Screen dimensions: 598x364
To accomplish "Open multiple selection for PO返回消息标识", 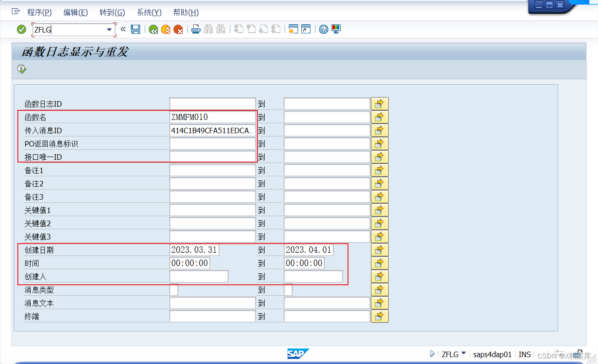I will pos(380,144).
